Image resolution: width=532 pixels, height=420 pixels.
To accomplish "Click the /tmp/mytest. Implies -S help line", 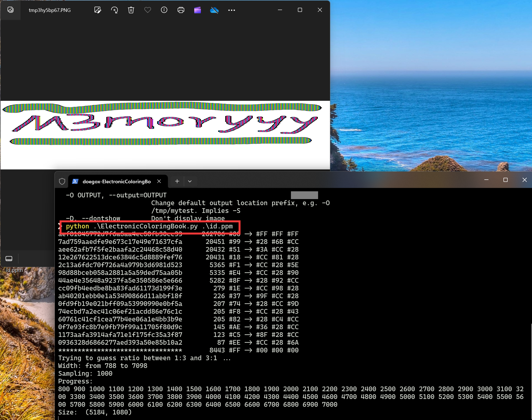I will coord(196,211).
